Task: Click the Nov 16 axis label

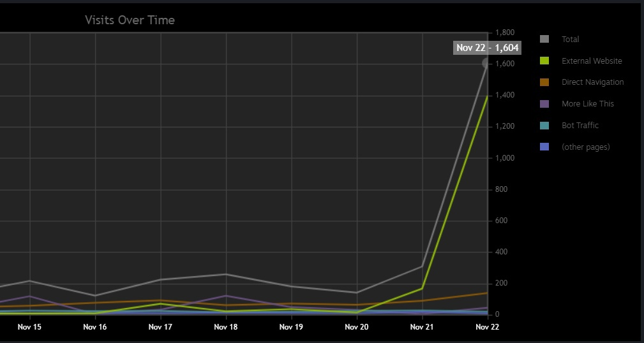Action: (95, 327)
